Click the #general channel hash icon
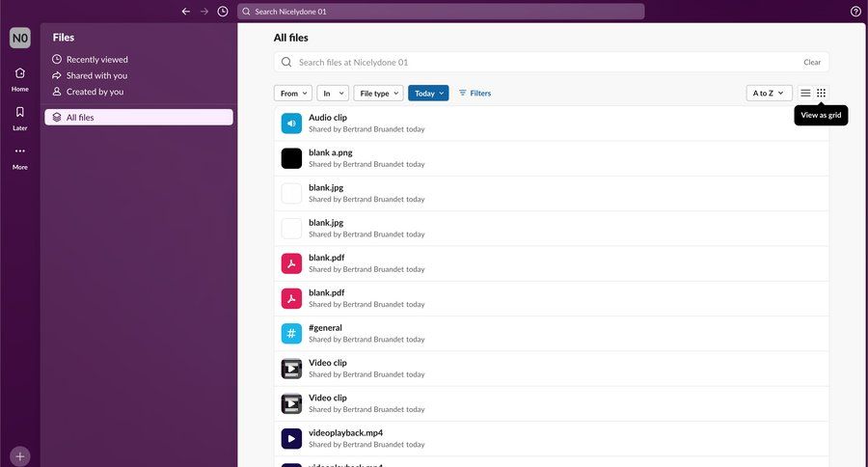 pyautogui.click(x=291, y=334)
